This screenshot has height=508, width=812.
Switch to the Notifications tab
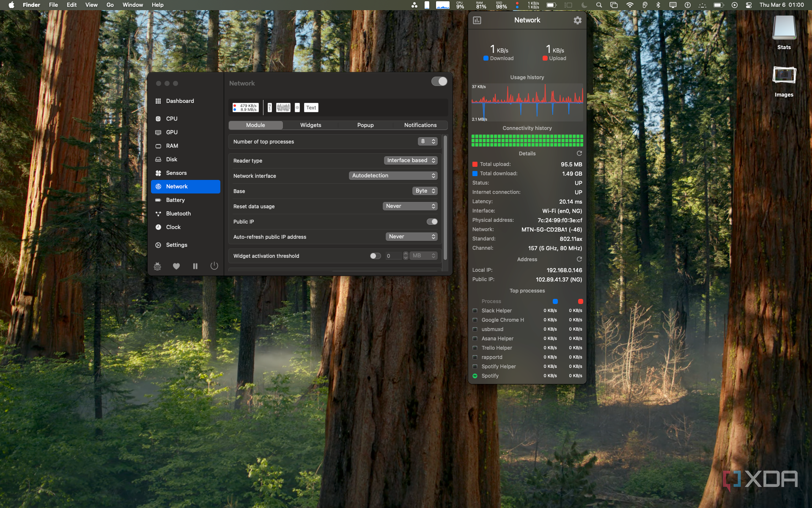[420, 125]
